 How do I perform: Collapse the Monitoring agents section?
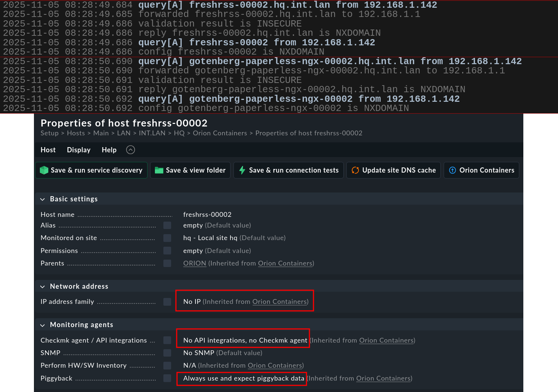click(43, 325)
